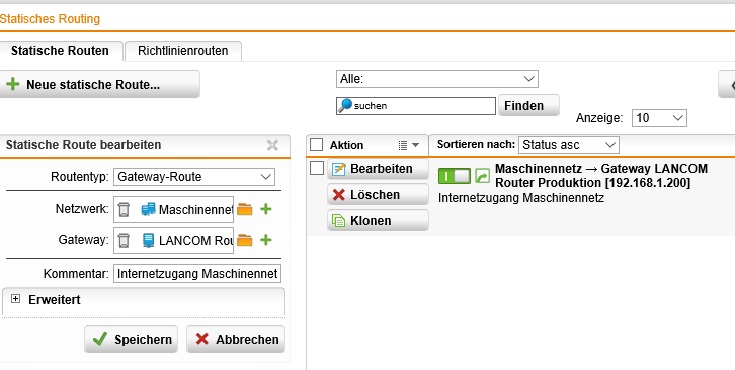Image resolution: width=735 pixels, height=370 pixels.
Task: Switch to the Richtlinienrouten tab
Action: (x=183, y=51)
